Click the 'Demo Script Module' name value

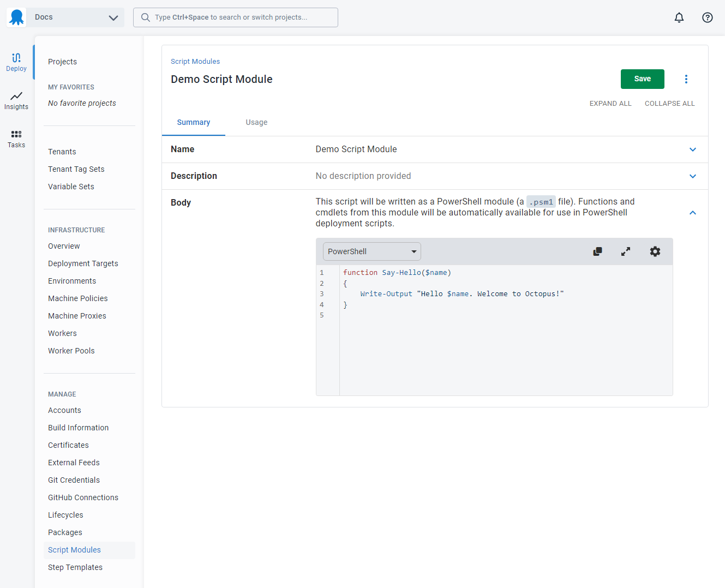[356, 149]
